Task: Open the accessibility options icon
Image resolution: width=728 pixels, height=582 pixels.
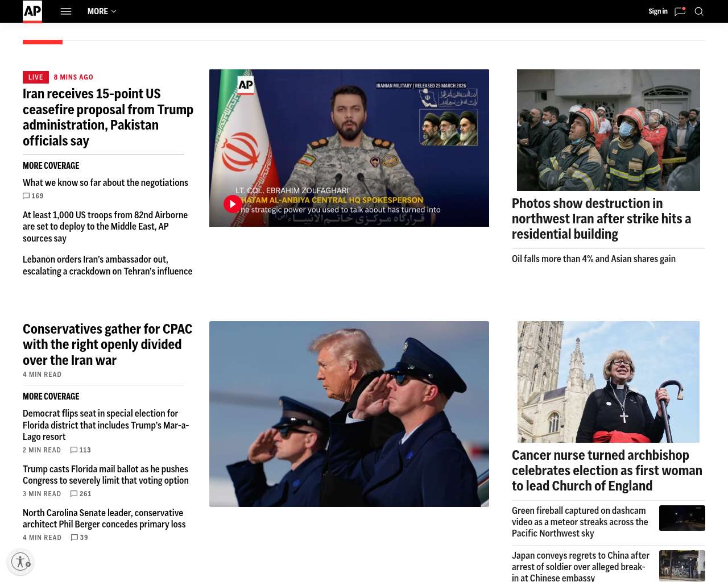Action: pos(20,562)
